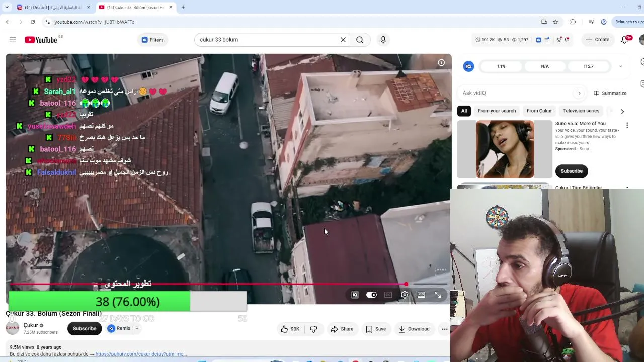
Task: Click Subscribe on the Suno ad
Action: pyautogui.click(x=572, y=171)
